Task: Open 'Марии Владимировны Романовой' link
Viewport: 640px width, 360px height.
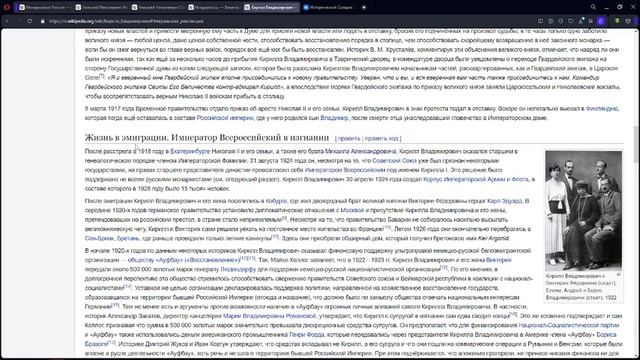Action: [x=269, y=316]
